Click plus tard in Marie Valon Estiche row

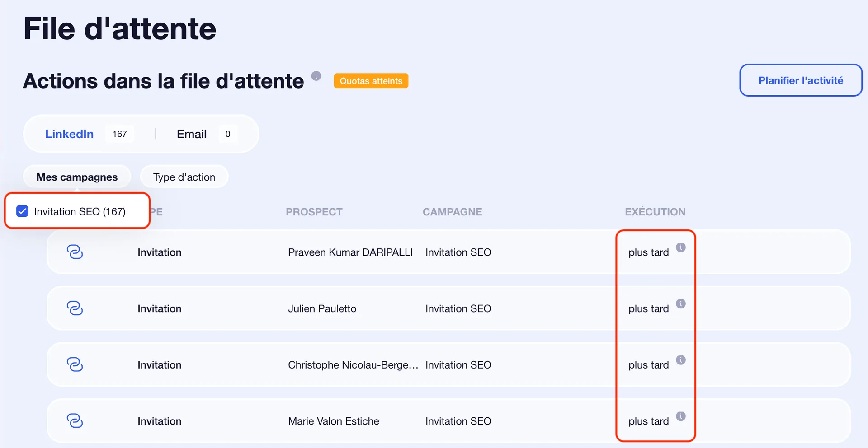(x=648, y=421)
